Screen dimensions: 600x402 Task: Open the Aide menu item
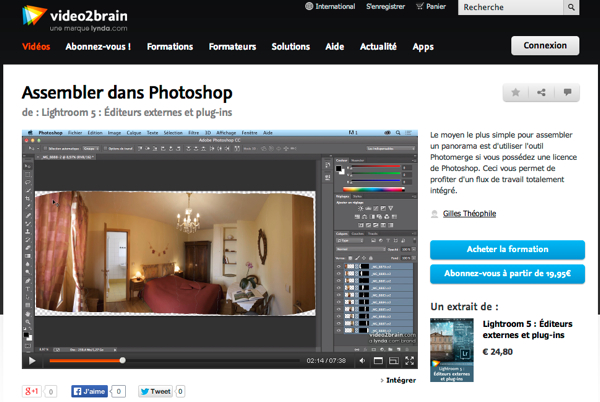point(335,47)
